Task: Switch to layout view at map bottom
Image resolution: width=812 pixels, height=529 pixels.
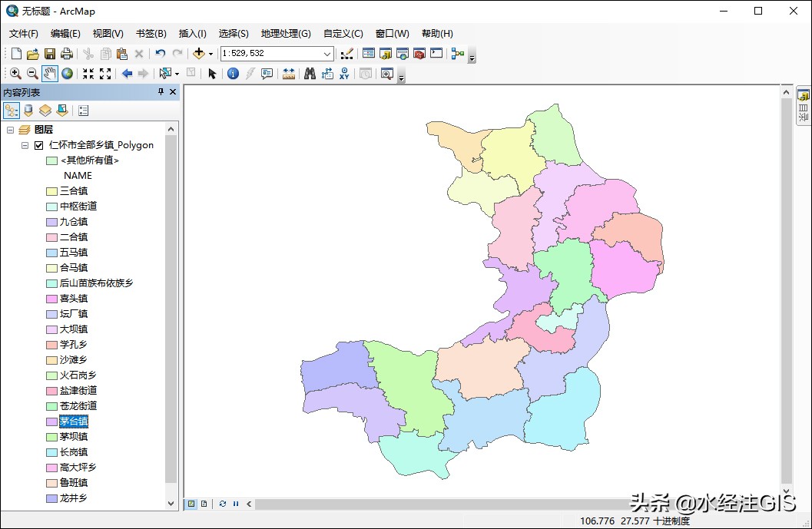Action: coord(204,504)
